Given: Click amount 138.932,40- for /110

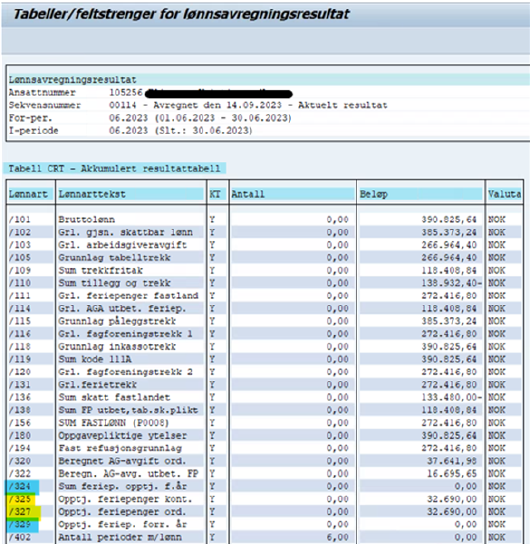Looking at the screenshot, I should click(x=452, y=283).
